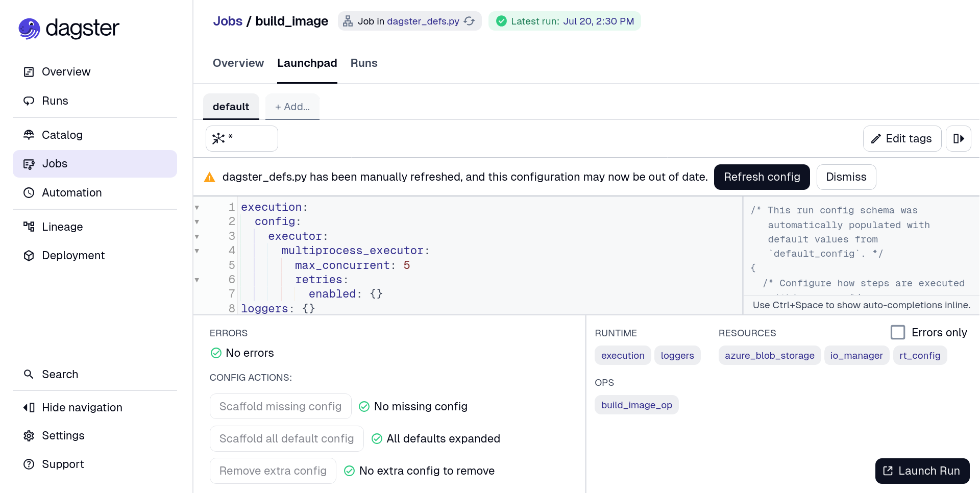Collapse the config line fold arrow
This screenshot has width=980, height=493.
point(197,221)
